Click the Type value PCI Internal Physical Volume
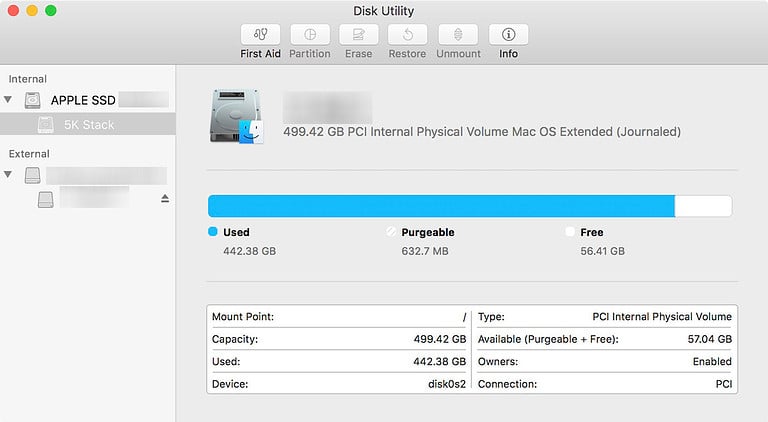The width and height of the screenshot is (768, 422). click(662, 317)
